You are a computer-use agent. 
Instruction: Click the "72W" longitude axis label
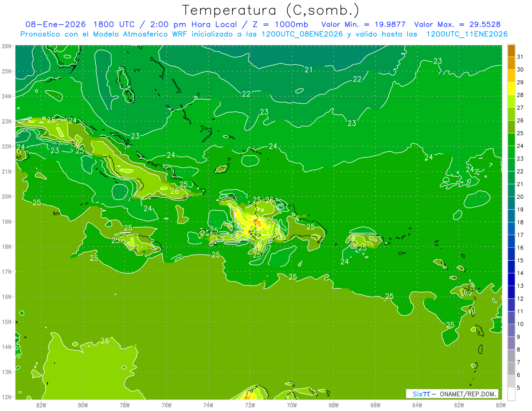click(250, 405)
